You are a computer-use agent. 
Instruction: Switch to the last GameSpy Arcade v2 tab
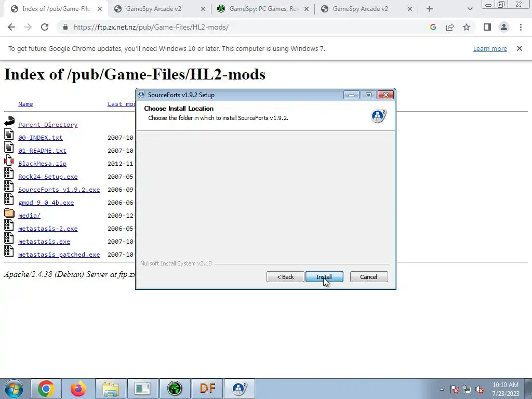[366, 9]
